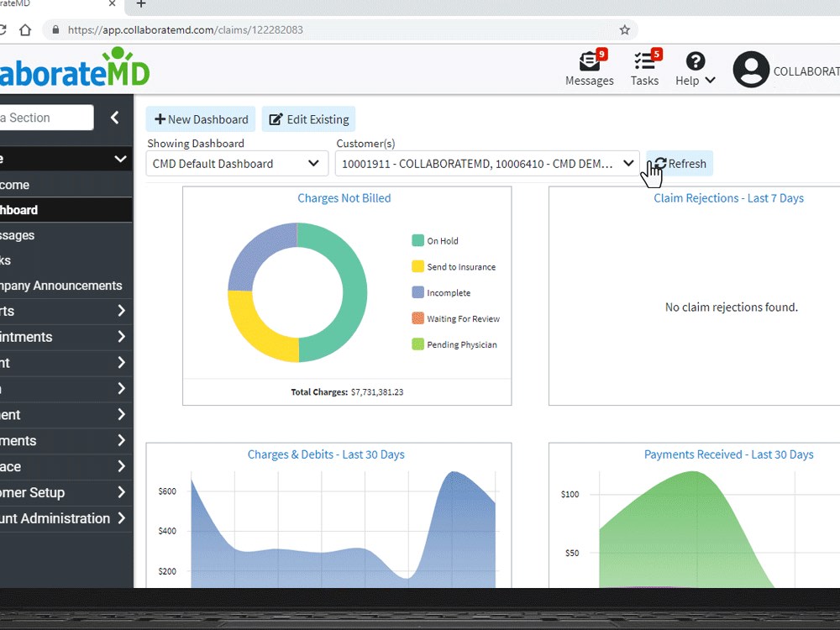The image size is (840, 630).
Task: Click the 'No claim rejections found.' text
Action: click(732, 307)
